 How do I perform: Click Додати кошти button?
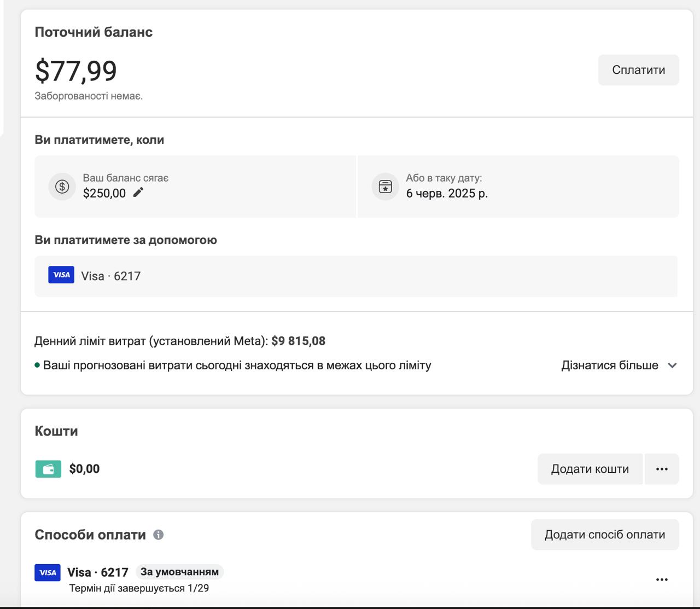coord(590,469)
